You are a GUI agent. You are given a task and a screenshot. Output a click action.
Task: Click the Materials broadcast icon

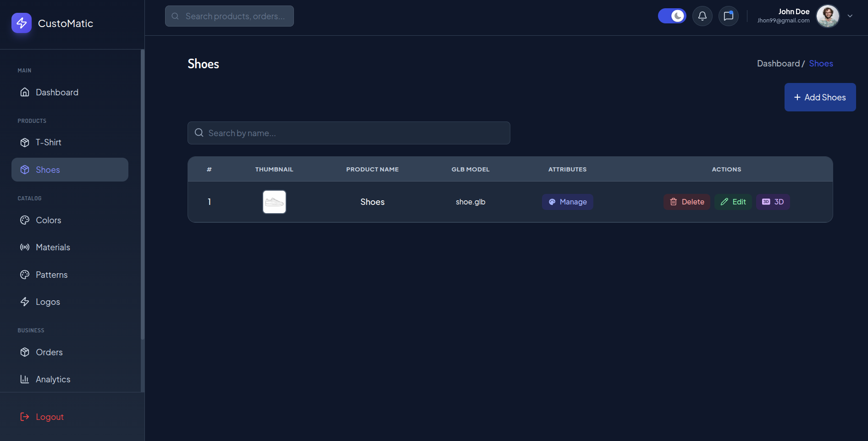pos(25,247)
